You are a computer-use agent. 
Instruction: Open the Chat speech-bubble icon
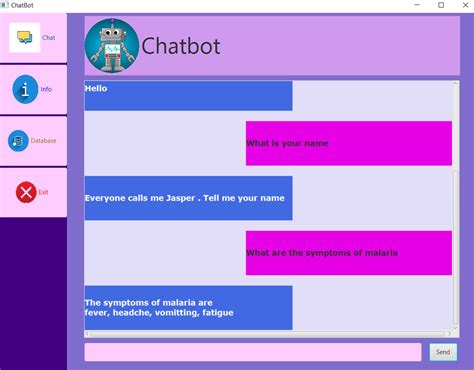click(x=25, y=38)
